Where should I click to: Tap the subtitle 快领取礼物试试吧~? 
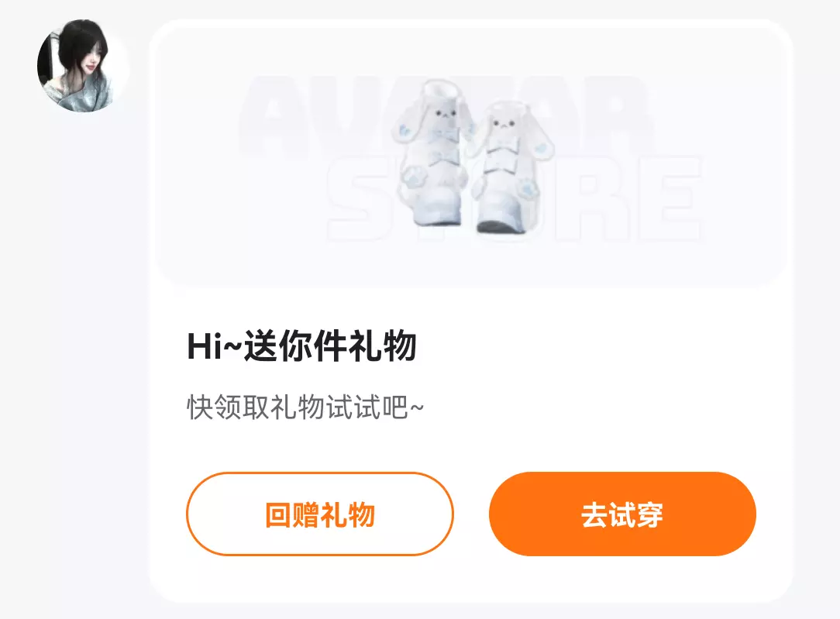coord(305,408)
